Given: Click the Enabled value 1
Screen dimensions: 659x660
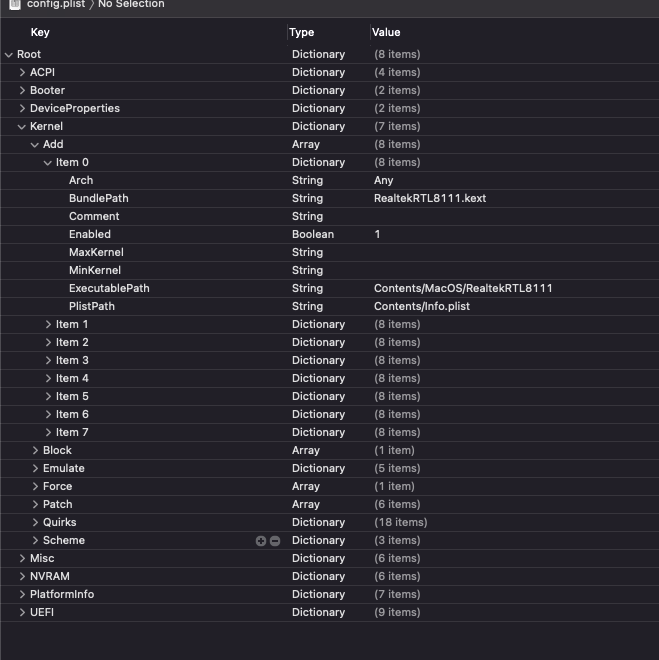Looking at the screenshot, I should click(x=377, y=234).
